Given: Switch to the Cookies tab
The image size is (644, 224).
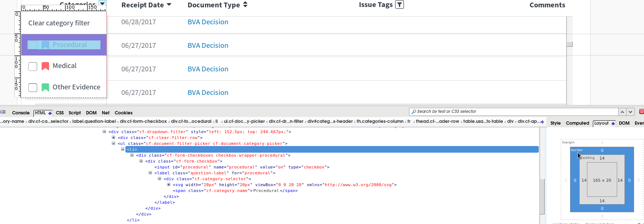Looking at the screenshot, I should [124, 113].
